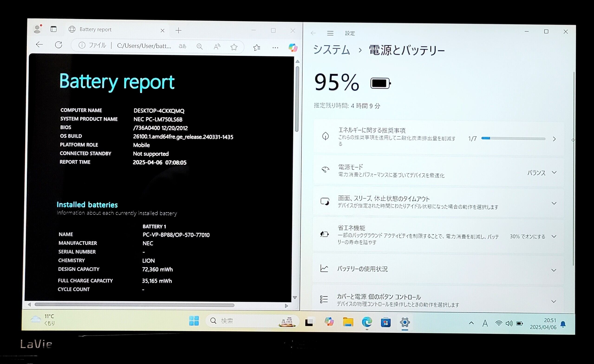Open a new tab in Edge
The height and width of the screenshot is (364, 594).
[x=178, y=31]
